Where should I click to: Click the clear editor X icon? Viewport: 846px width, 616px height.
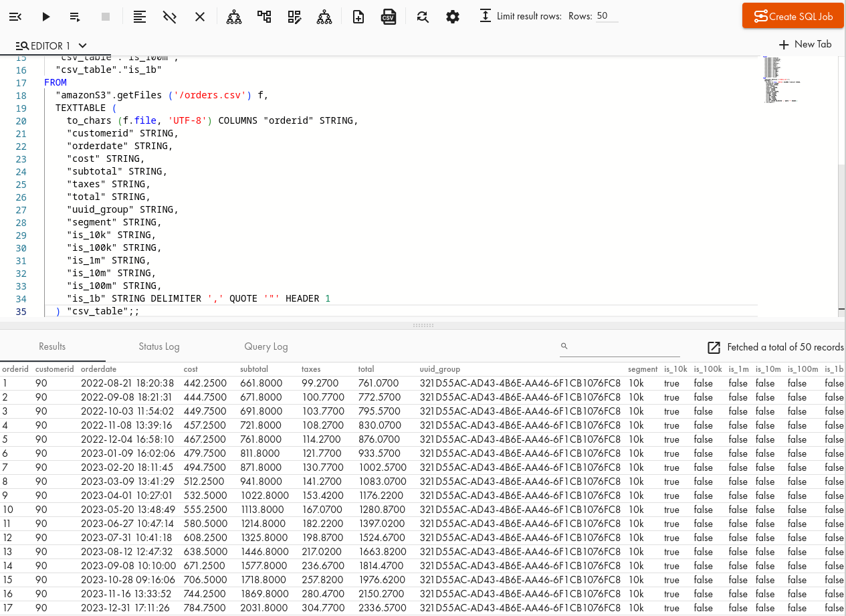[200, 17]
